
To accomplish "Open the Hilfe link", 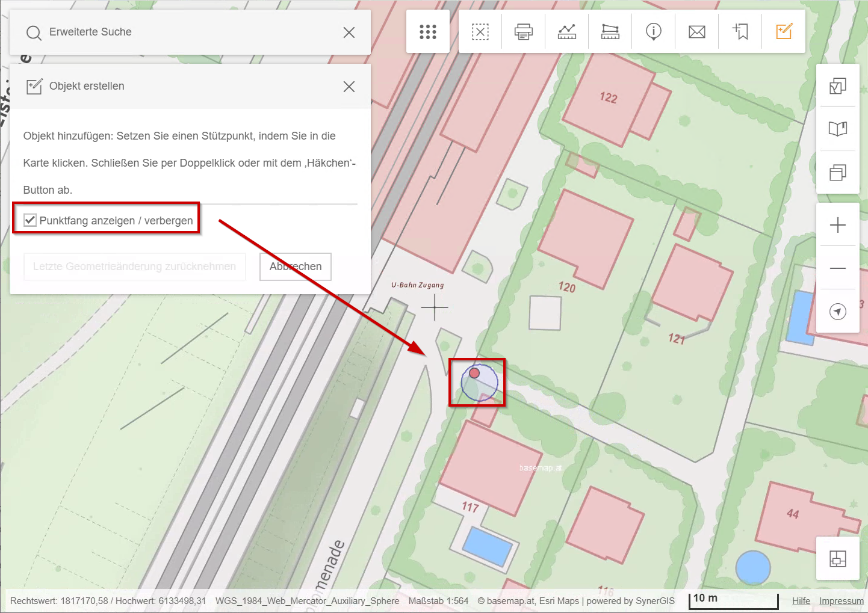I will [801, 601].
